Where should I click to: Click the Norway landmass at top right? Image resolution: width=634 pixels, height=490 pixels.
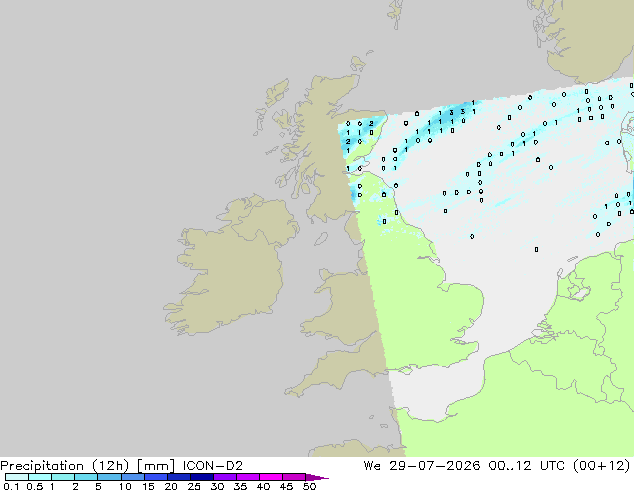coord(586,38)
